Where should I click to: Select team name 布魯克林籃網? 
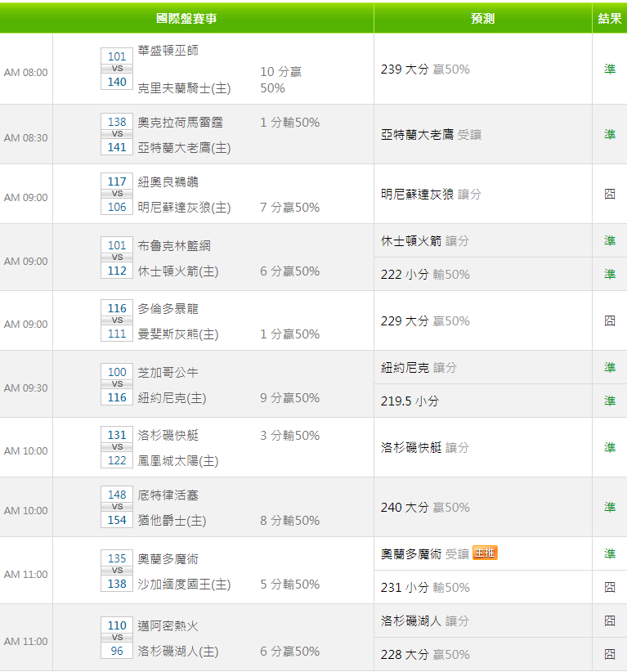click(x=174, y=246)
